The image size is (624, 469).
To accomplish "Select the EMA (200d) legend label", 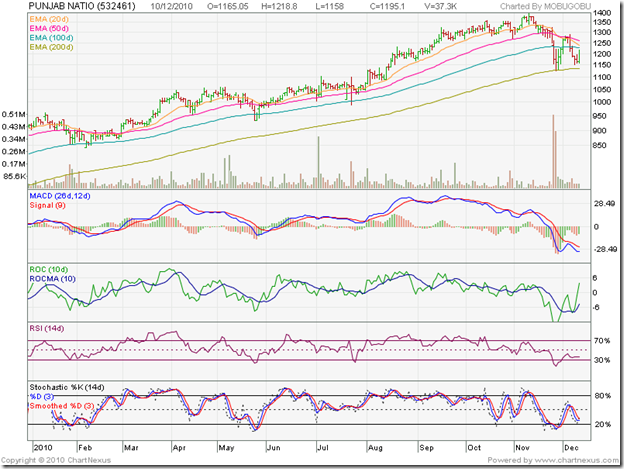I will (51, 47).
